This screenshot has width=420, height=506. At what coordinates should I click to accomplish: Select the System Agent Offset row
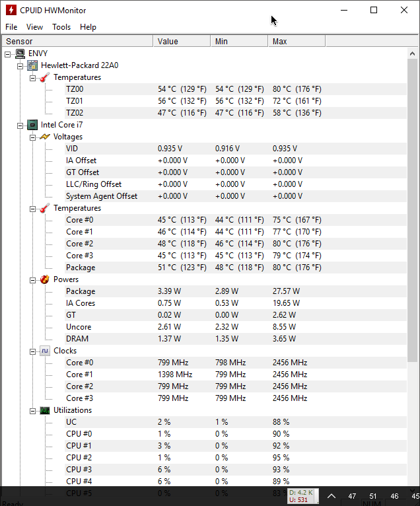click(236, 196)
